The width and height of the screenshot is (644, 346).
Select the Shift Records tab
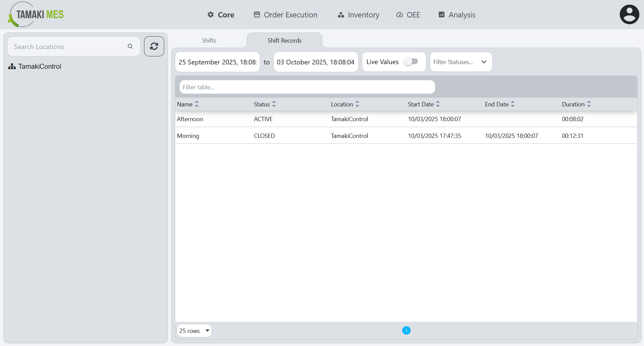[x=284, y=40]
